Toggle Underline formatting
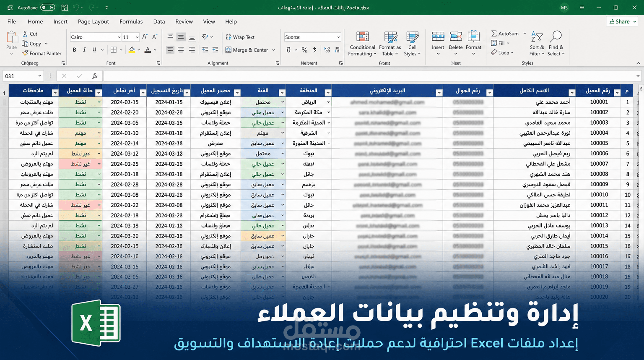 94,50
